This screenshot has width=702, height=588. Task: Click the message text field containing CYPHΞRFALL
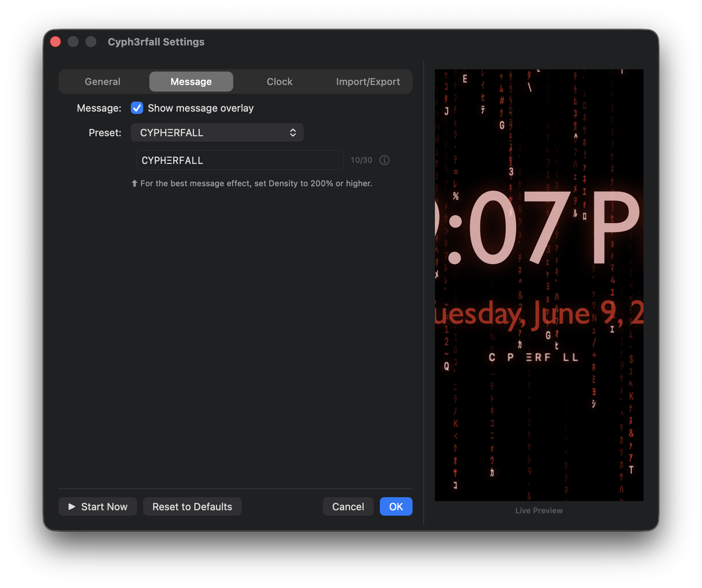pos(240,160)
